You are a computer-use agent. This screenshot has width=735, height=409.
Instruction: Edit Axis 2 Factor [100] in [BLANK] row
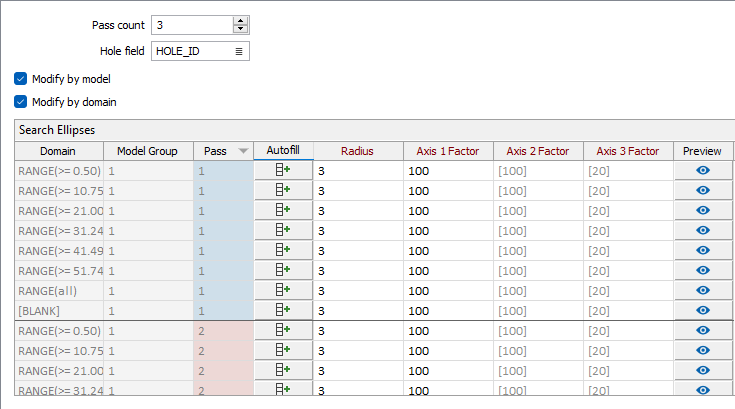(538, 311)
